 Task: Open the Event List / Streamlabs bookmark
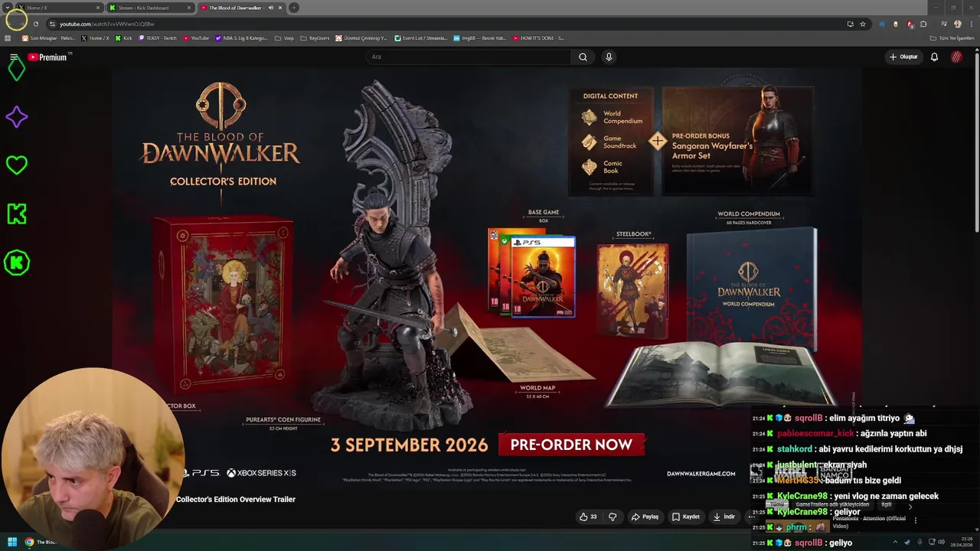coord(420,37)
